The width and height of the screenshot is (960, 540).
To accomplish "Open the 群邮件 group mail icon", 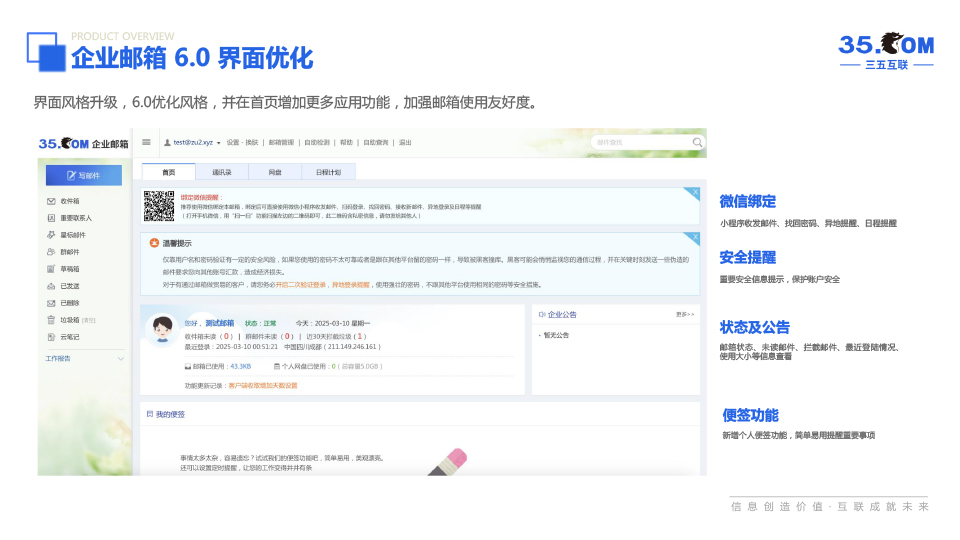I will click(51, 252).
